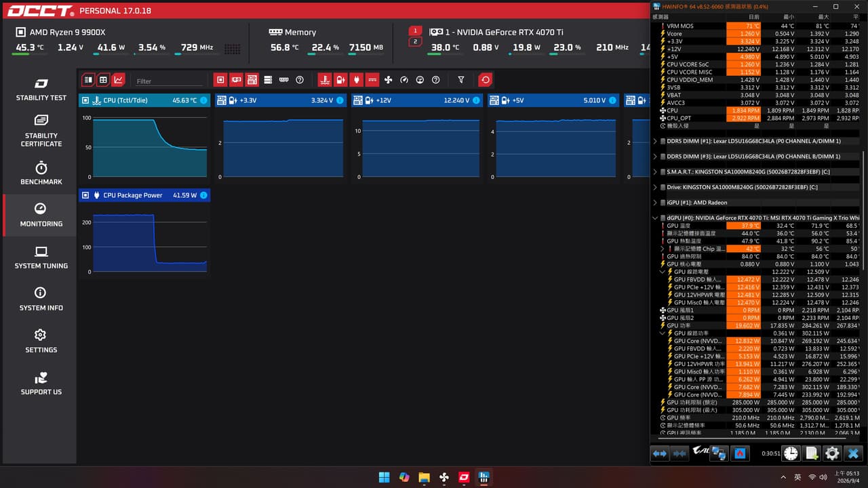The image size is (868, 488).
Task: Open the Support Us page
Action: tap(41, 383)
